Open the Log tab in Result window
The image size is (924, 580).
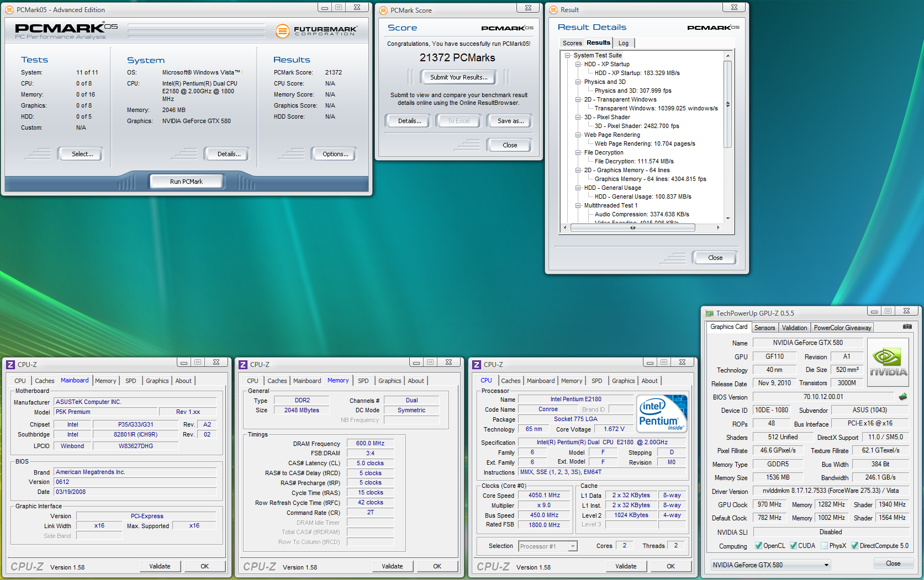[624, 43]
